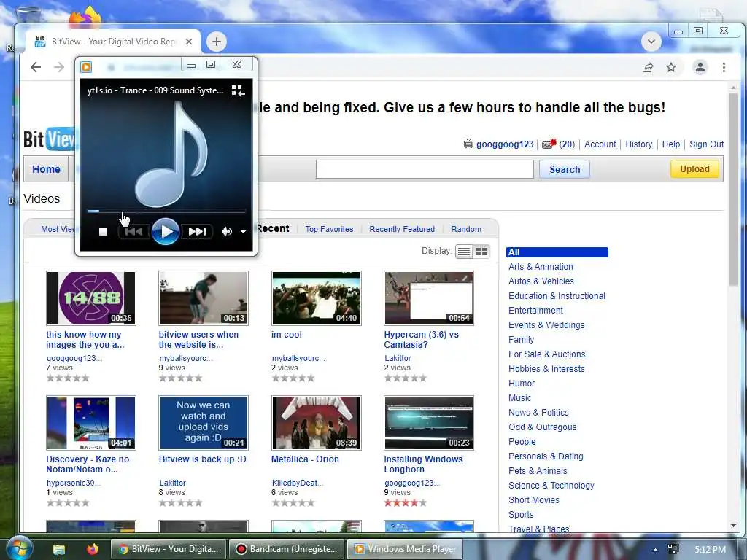Click the BitView search box

pos(425,169)
